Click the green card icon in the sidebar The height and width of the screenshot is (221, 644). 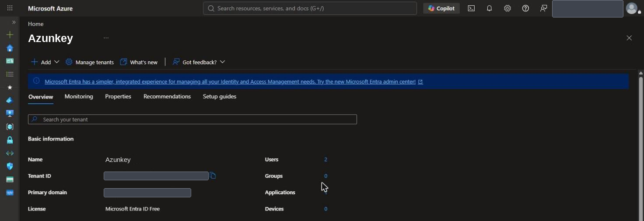[10, 179]
